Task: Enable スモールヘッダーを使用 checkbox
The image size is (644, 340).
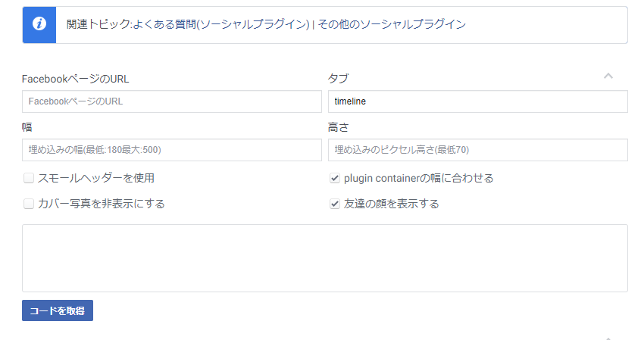Action: [x=29, y=178]
